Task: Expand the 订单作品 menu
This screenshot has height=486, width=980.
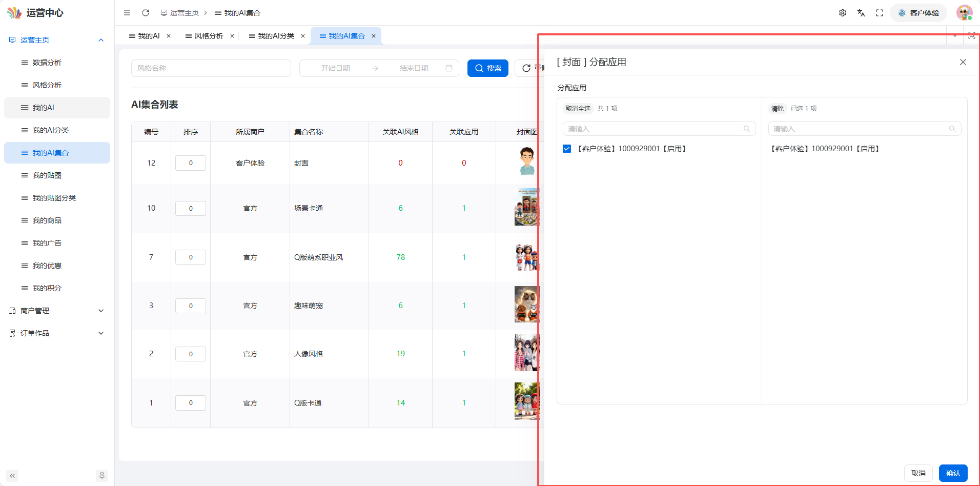Action: point(57,333)
